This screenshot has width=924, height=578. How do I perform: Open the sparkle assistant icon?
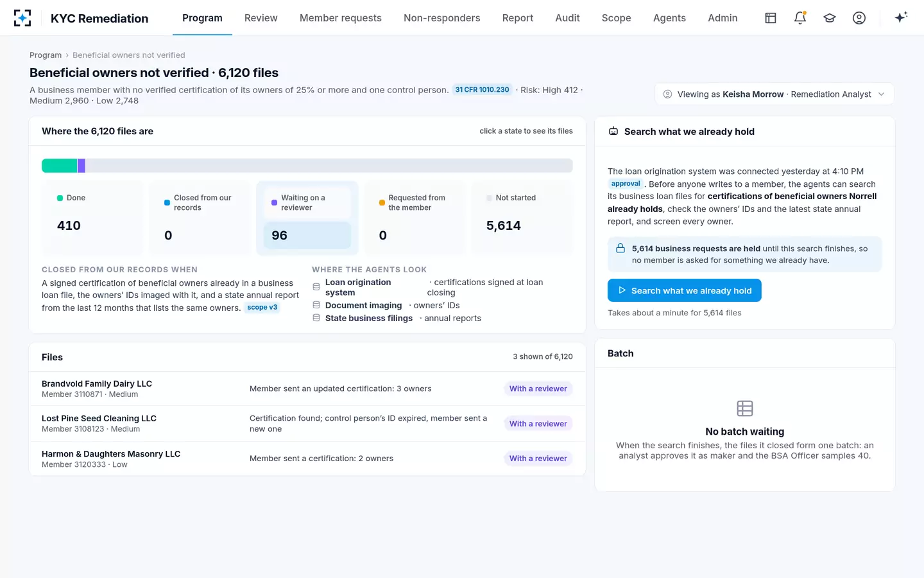[901, 18]
